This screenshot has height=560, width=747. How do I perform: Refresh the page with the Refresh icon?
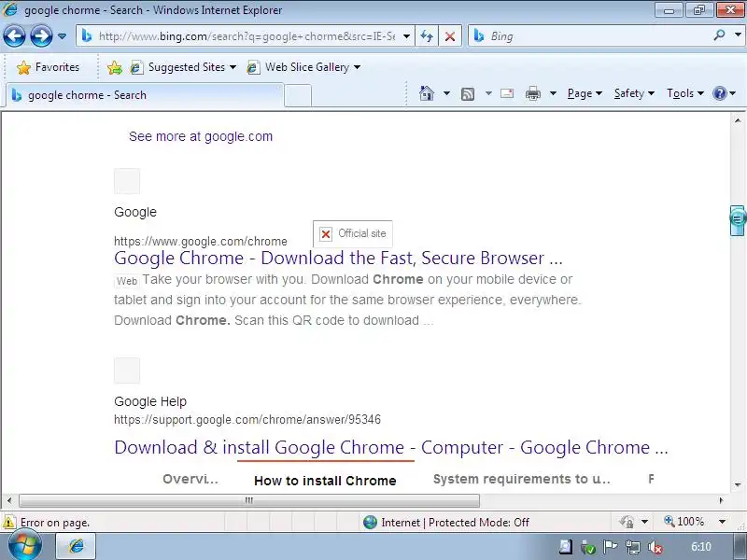click(427, 36)
